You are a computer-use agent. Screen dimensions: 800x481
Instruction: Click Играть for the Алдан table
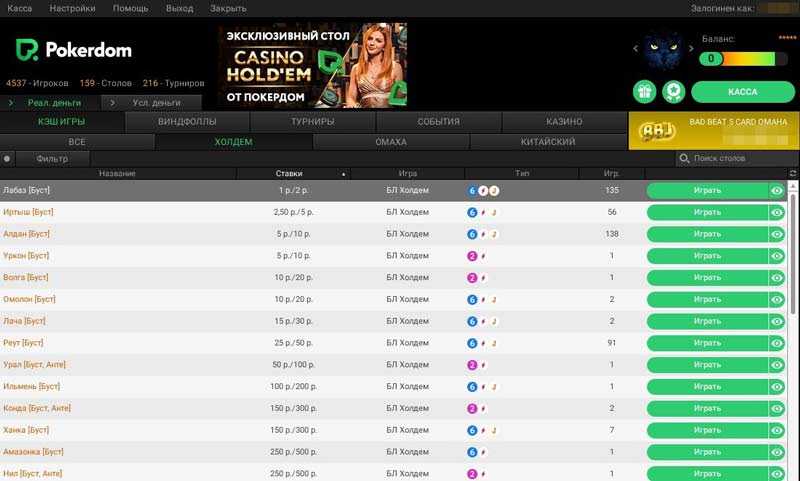706,234
